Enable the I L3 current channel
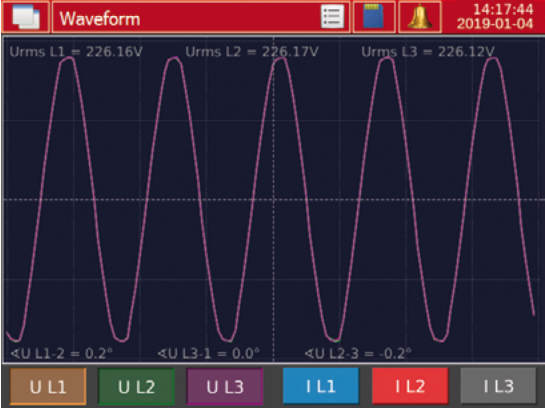Viewport: 545px width, 408px height. [x=498, y=386]
